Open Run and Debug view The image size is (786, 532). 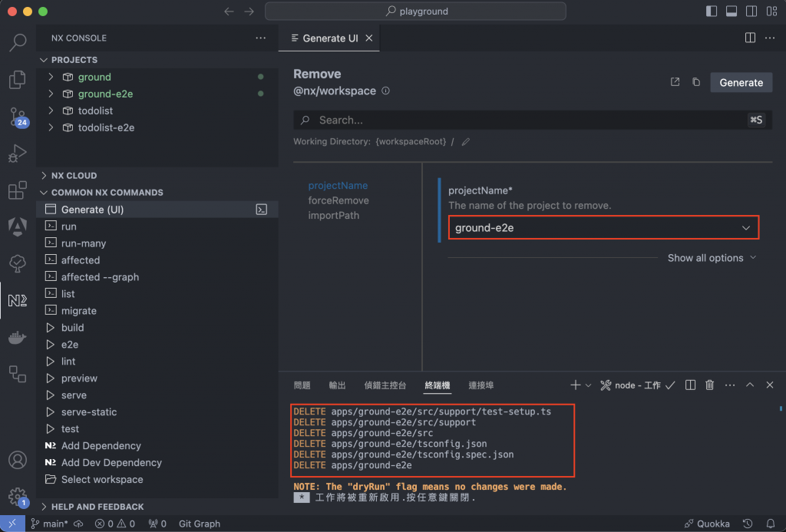(18, 153)
